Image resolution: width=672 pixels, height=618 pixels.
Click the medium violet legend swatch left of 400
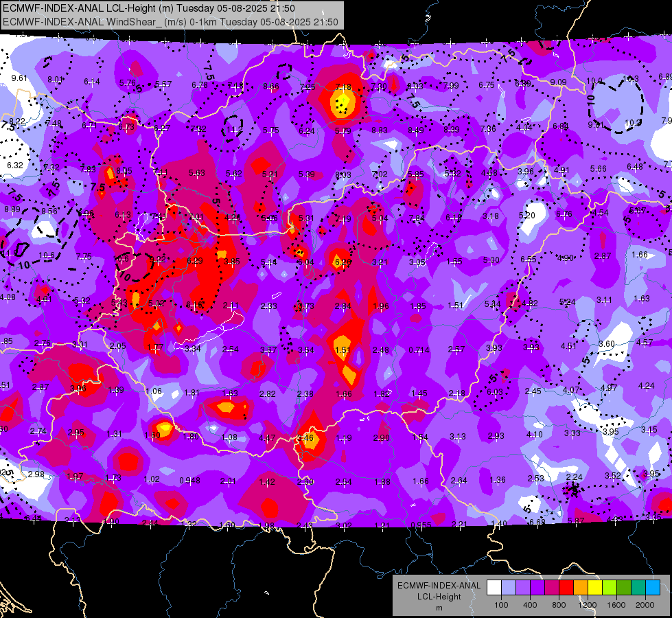(x=523, y=588)
